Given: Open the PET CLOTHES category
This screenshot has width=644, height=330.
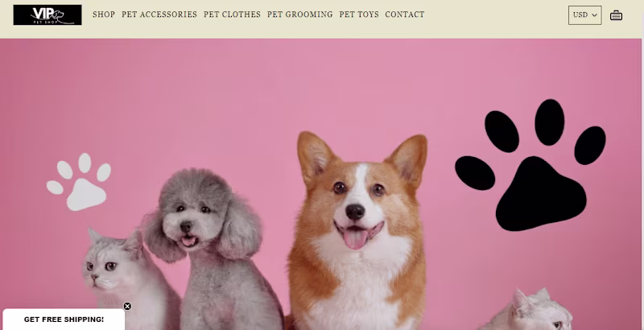Looking at the screenshot, I should 232,14.
